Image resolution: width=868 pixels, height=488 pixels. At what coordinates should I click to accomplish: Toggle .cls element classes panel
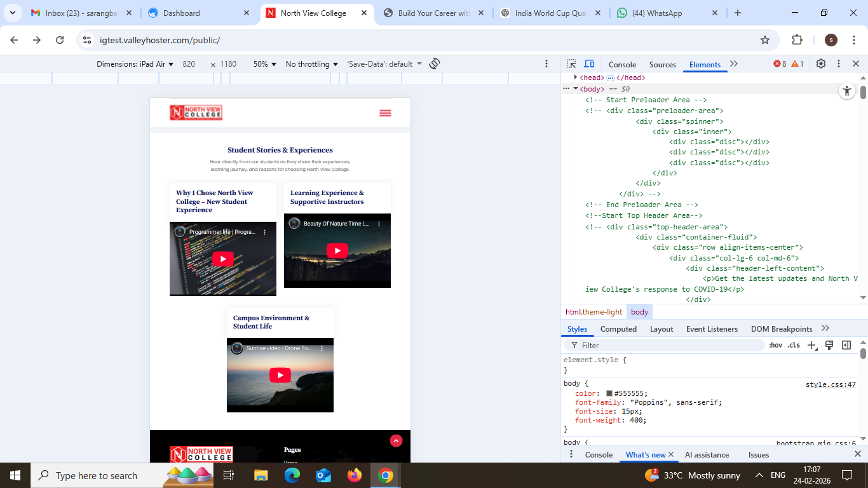pyautogui.click(x=794, y=345)
